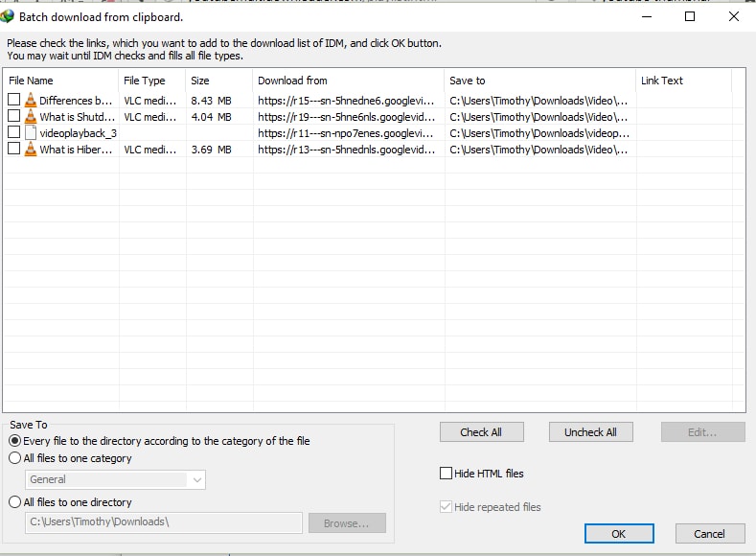Check the box for What is Hiber... file

pos(14,149)
